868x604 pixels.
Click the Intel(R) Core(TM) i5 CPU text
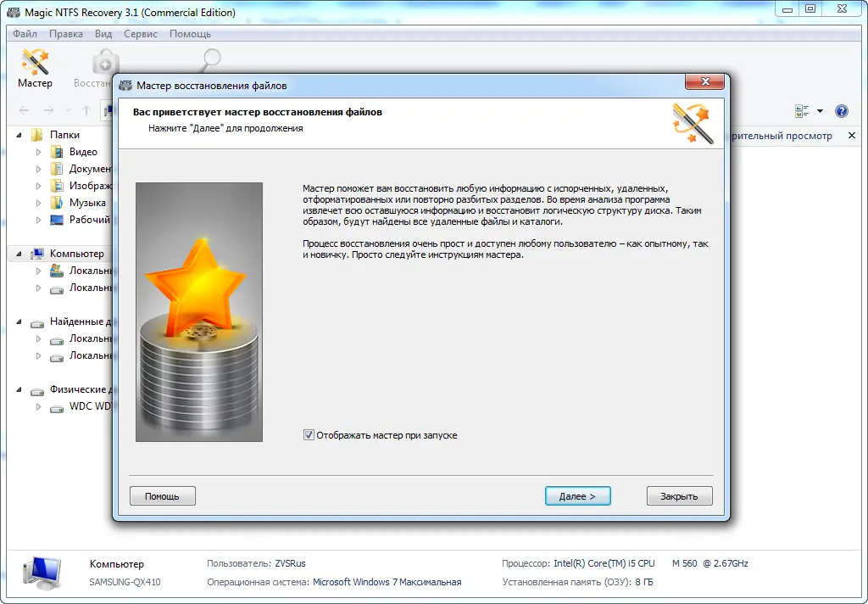[x=604, y=563]
